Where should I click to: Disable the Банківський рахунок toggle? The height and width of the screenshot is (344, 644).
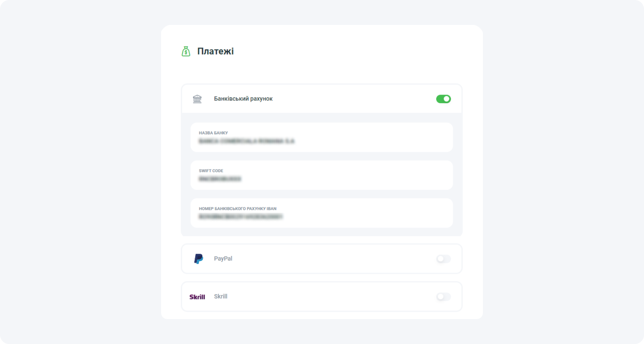point(443,99)
